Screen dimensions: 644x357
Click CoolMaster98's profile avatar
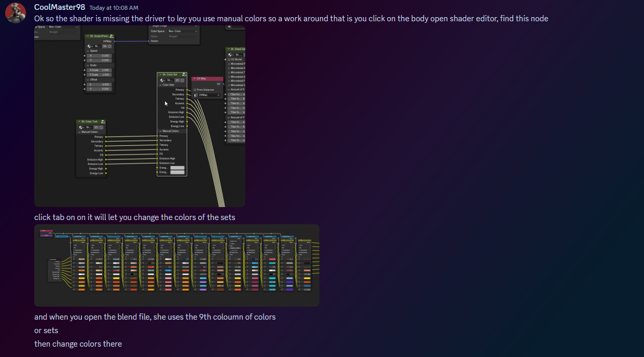coord(16,12)
